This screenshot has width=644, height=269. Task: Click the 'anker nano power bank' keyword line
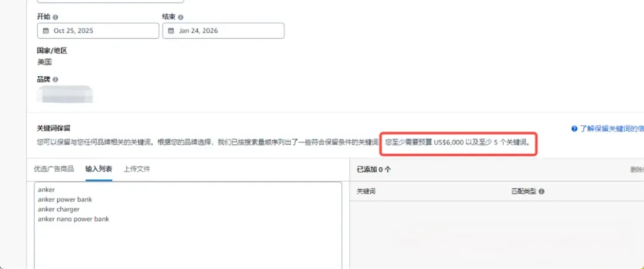point(73,219)
